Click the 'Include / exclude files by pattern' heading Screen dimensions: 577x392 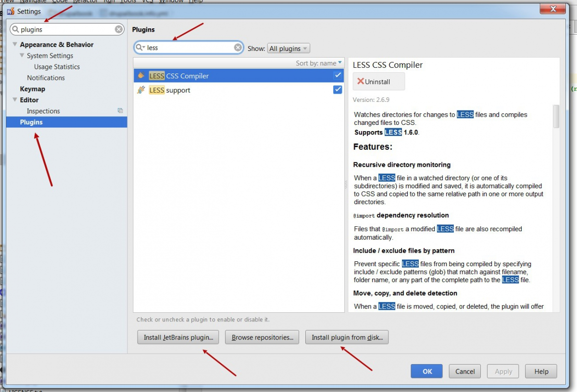404,250
